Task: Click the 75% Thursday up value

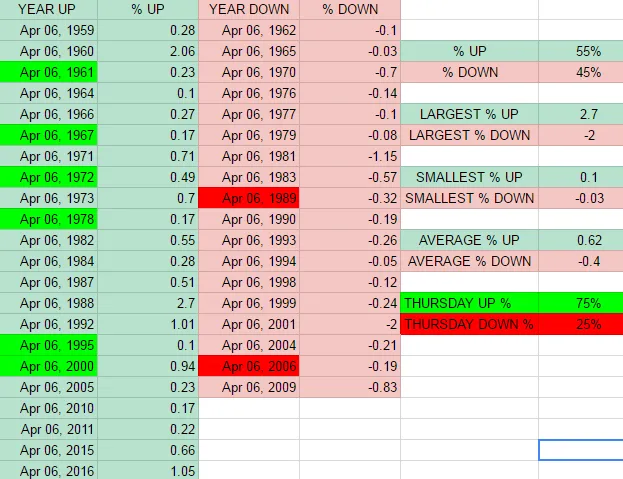Action: 581,303
